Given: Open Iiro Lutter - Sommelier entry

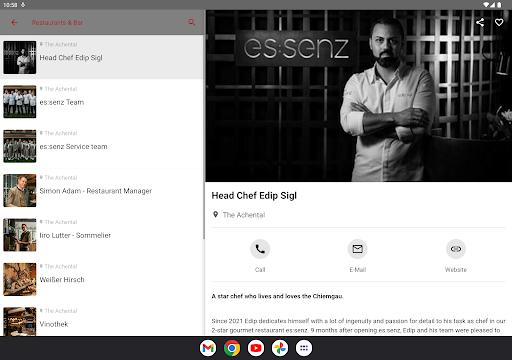Looking at the screenshot, I should click(102, 235).
